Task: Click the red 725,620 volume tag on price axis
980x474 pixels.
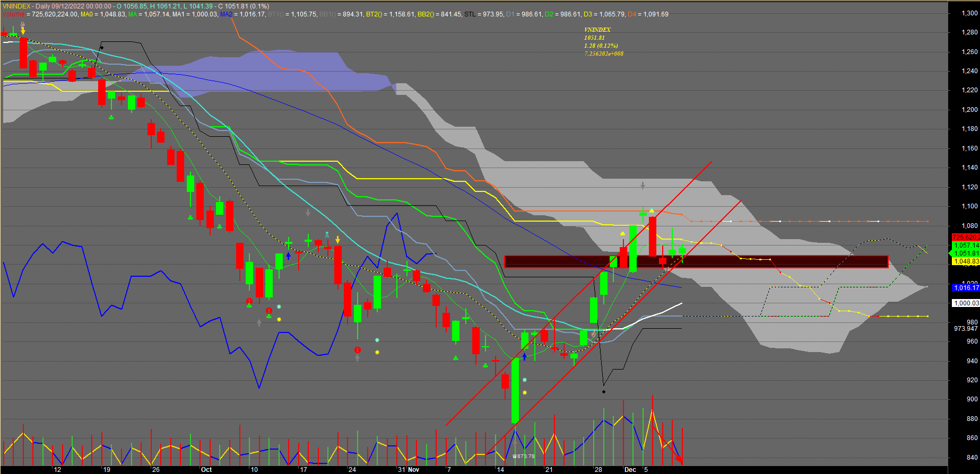Action: point(966,238)
